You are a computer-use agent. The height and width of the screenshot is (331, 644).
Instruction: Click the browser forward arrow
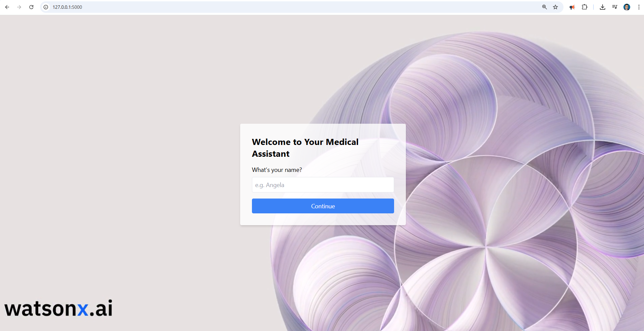tap(19, 7)
